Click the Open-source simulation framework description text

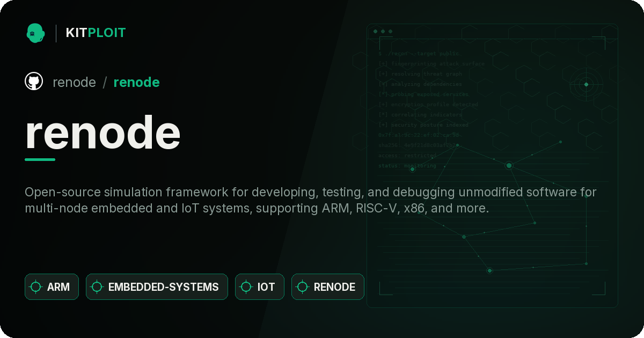(311, 200)
